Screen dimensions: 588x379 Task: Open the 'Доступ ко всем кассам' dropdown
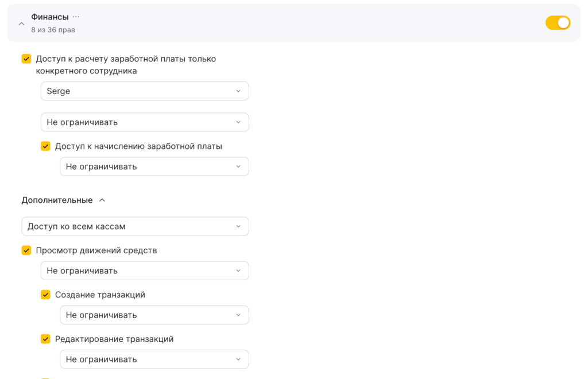coord(135,226)
